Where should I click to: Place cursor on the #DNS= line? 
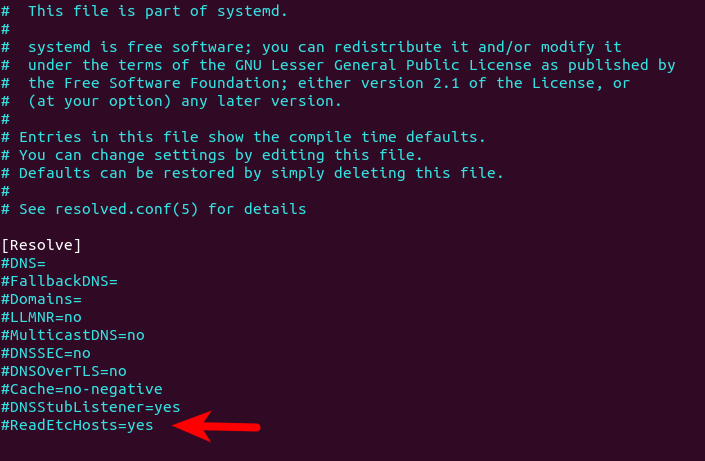[23, 263]
